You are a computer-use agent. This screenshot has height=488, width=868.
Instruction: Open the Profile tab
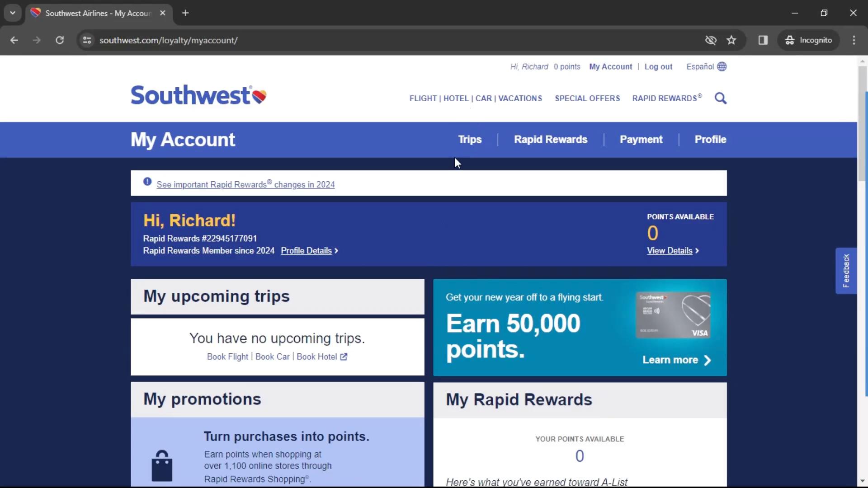(x=710, y=140)
